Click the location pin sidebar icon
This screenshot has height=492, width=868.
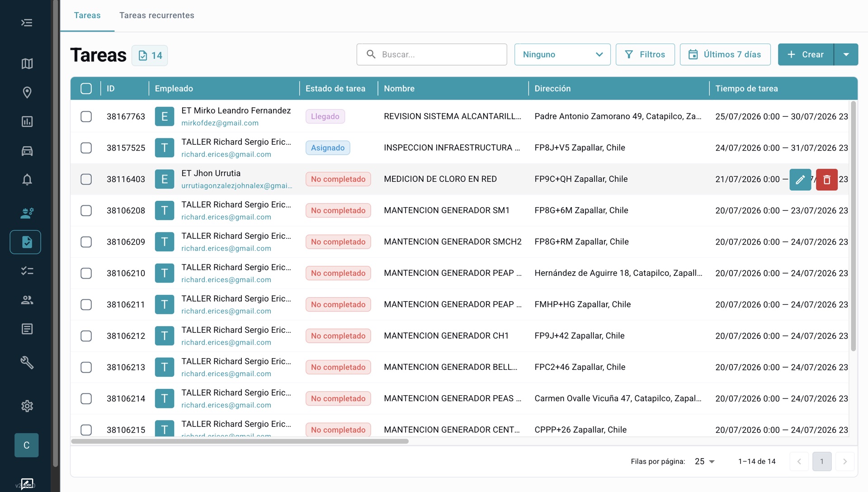27,93
